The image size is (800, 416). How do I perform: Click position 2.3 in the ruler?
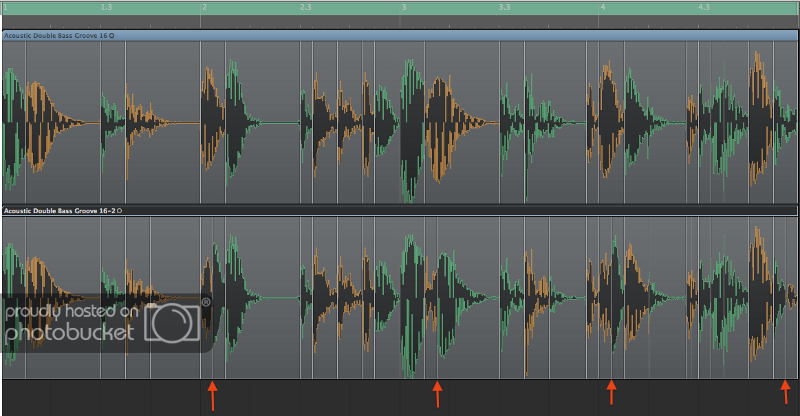click(x=306, y=7)
